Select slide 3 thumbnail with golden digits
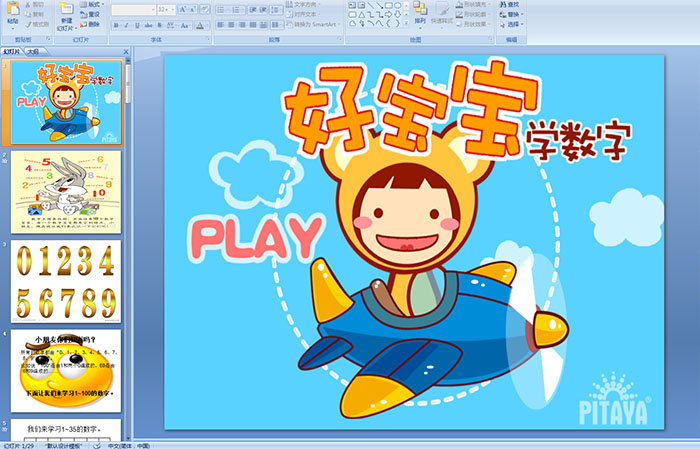Screen dimensions: 700x449 66,281
